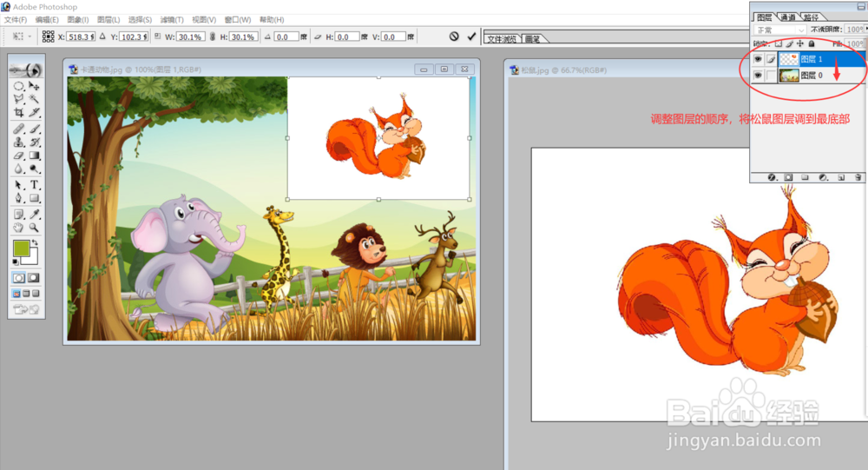Viewport: 868px width, 470px height.
Task: Select the Move tool
Action: click(35, 86)
